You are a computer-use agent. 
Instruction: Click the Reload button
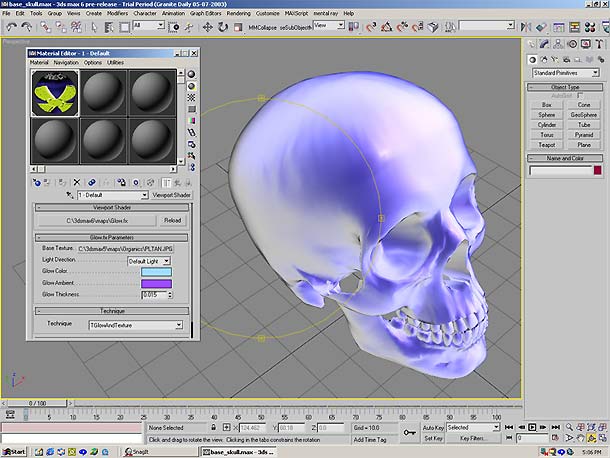point(172,220)
